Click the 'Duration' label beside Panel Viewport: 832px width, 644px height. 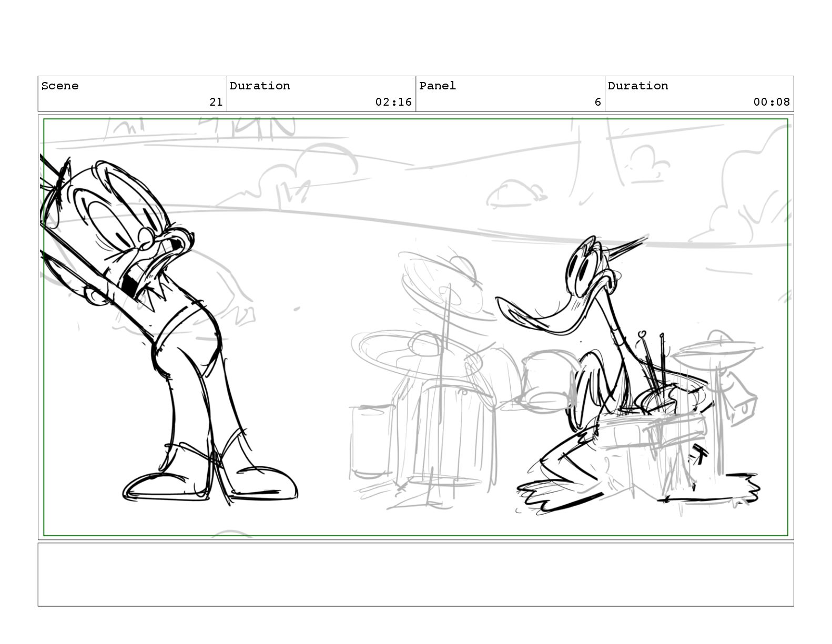click(x=638, y=86)
